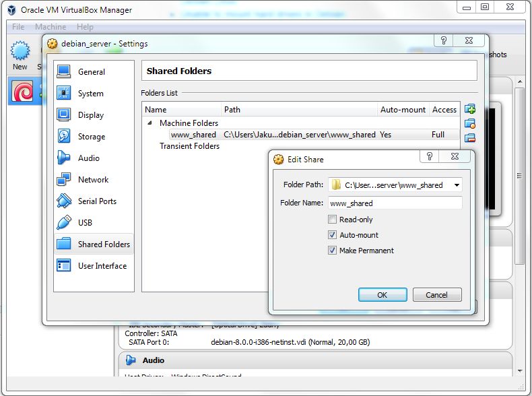
Task: Select the www_shared folder row
Action: pos(314,135)
